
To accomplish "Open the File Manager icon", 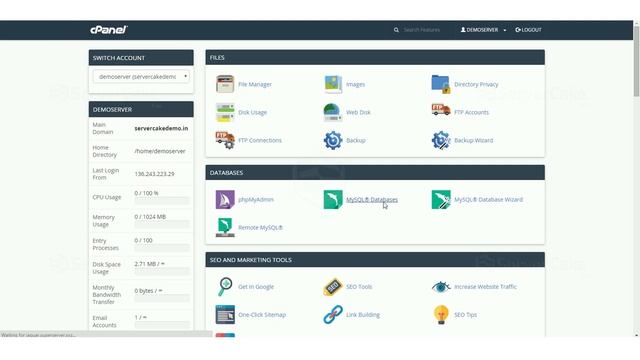I will [x=225, y=84].
